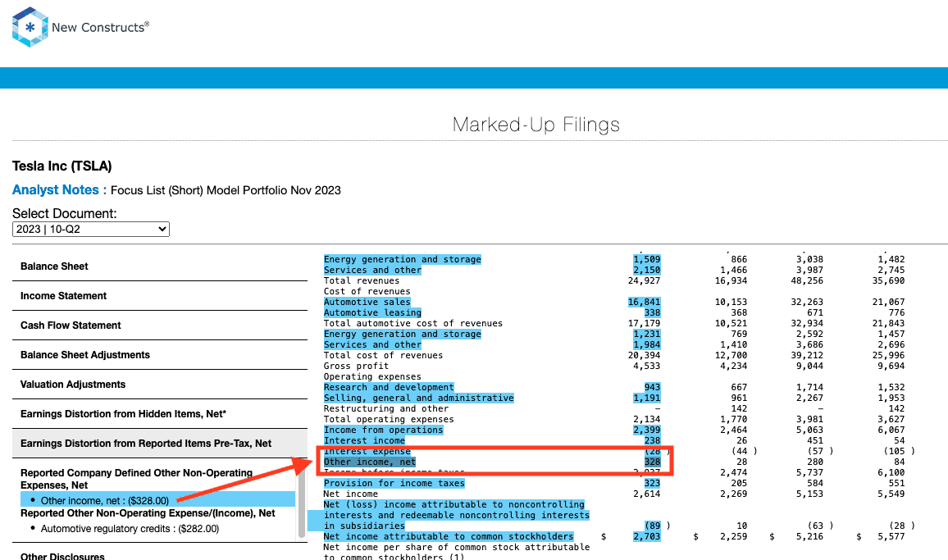
Task: Click the highlighted value 323
Action: [x=652, y=483]
